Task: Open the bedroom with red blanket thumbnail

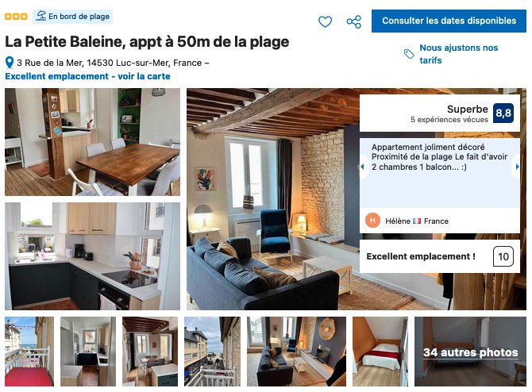Action: point(380,352)
